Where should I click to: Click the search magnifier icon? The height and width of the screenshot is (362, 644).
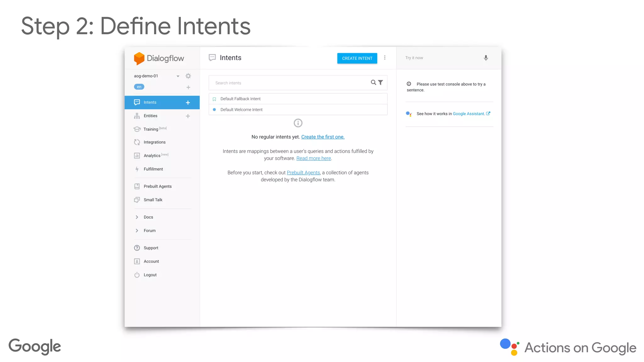point(373,82)
